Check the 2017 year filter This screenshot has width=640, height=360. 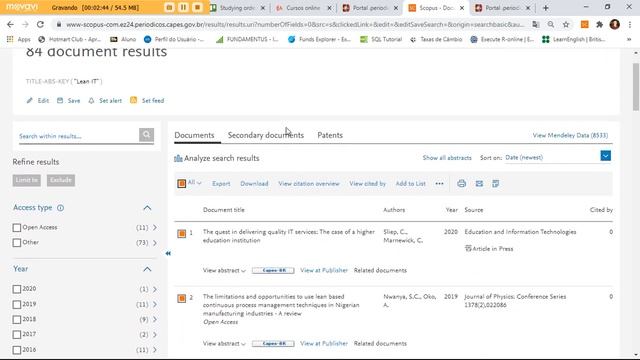coord(17,335)
